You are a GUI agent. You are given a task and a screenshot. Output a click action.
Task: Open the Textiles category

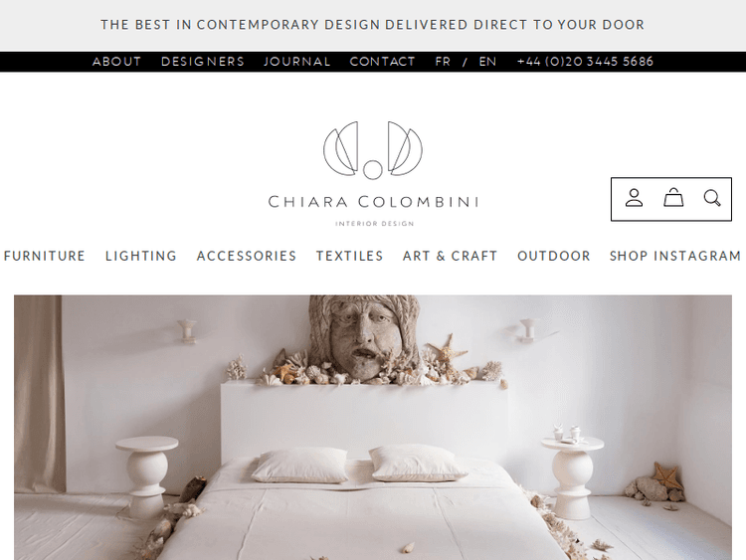point(350,256)
